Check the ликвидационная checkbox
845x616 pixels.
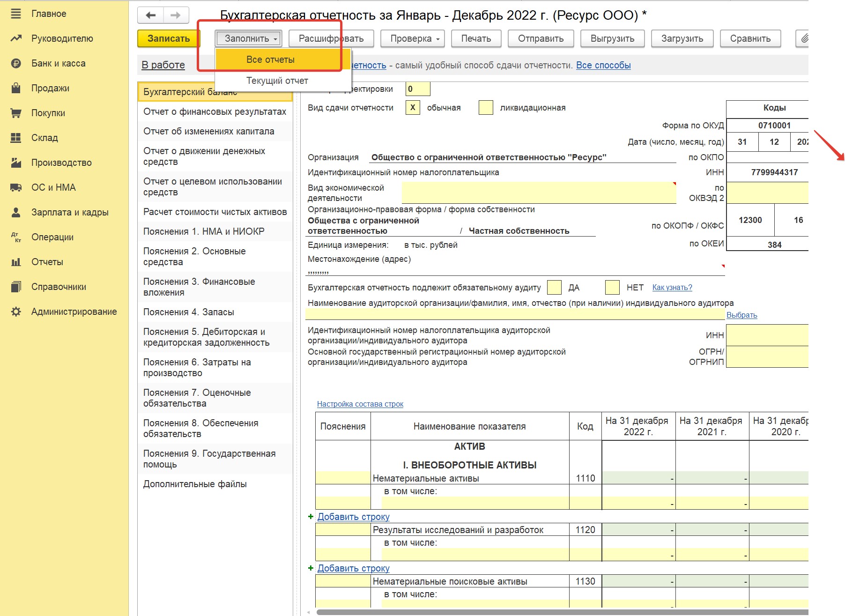click(x=486, y=107)
